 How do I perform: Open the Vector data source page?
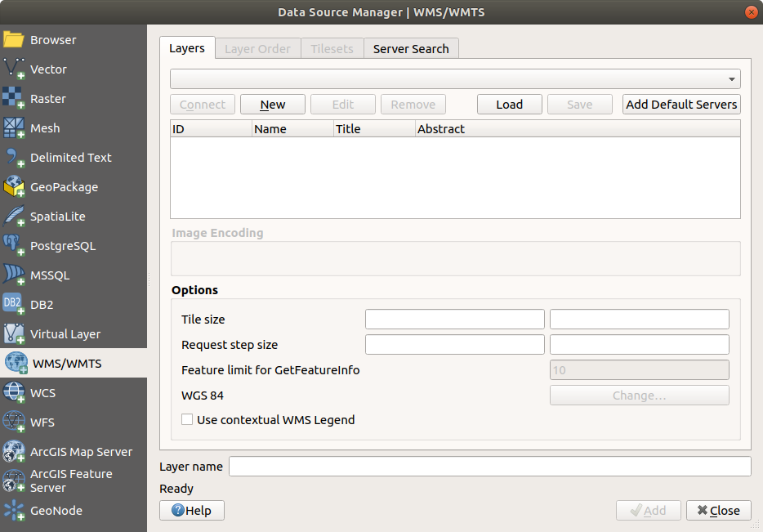pyautogui.click(x=52, y=69)
